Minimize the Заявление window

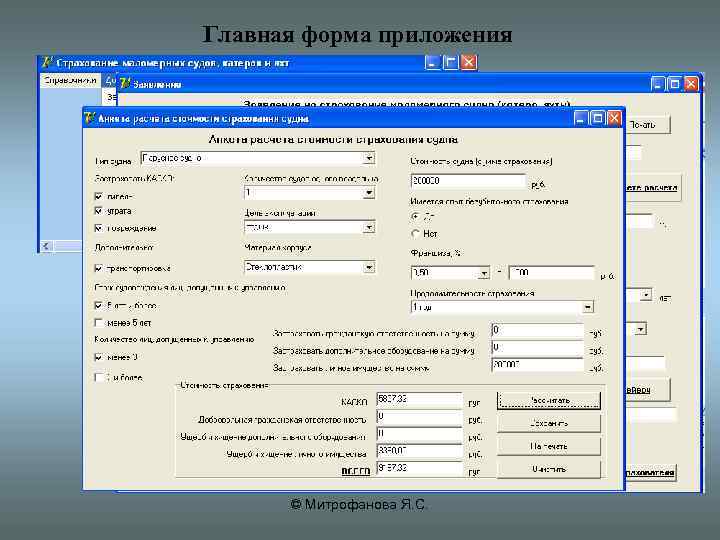click(658, 84)
